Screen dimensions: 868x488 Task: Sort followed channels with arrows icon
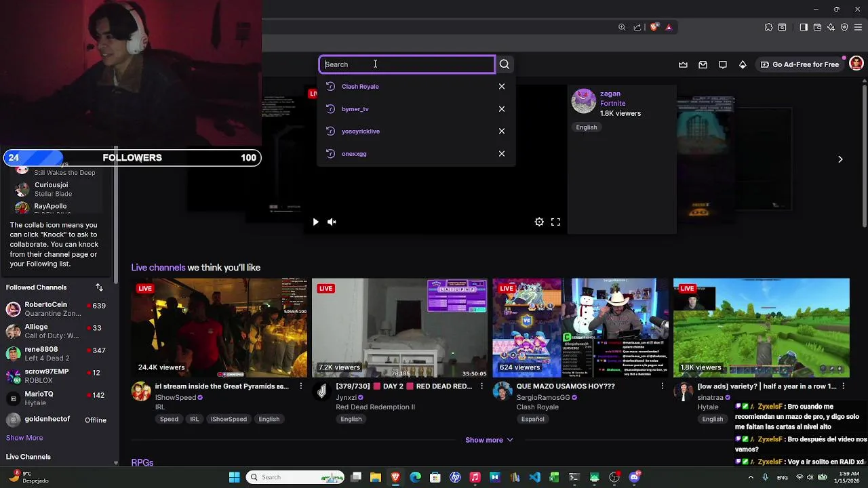pos(99,287)
